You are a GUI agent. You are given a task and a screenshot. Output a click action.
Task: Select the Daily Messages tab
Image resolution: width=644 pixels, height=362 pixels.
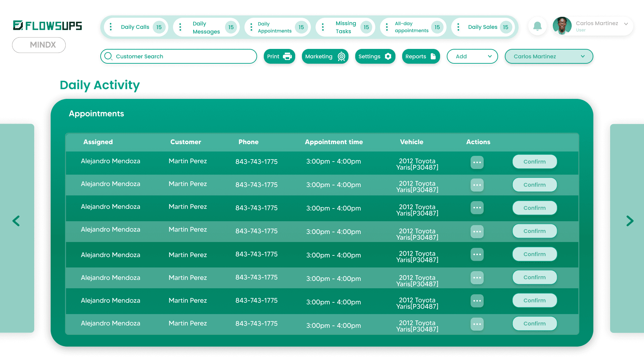click(x=206, y=27)
